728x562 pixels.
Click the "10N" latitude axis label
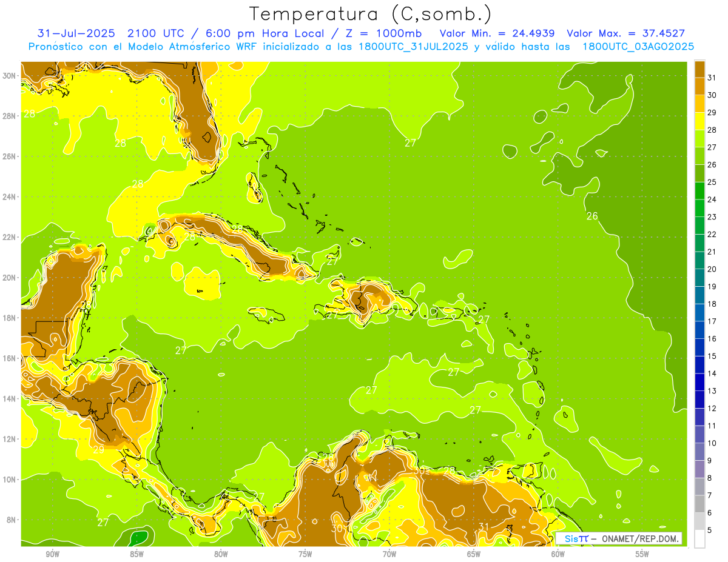click(x=10, y=480)
